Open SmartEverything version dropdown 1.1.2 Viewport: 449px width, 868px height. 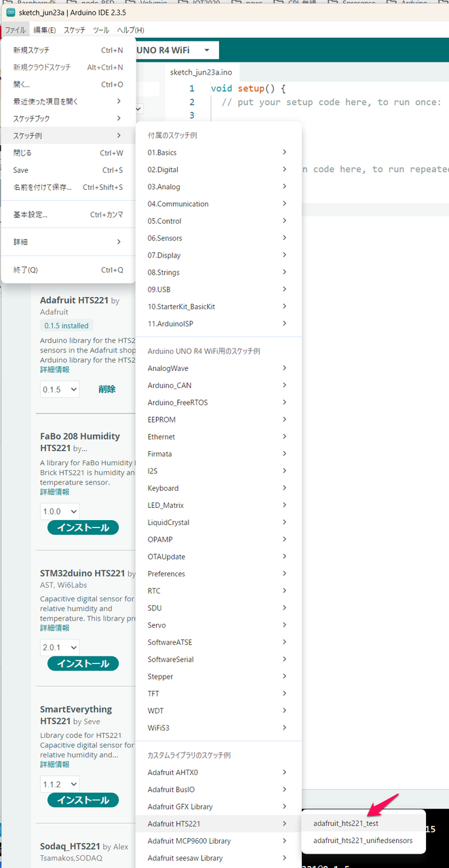coord(60,784)
